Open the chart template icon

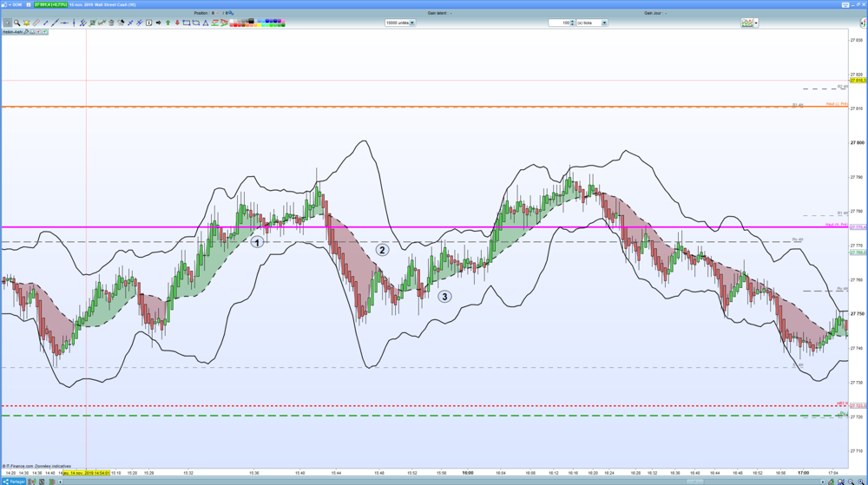tap(747, 23)
